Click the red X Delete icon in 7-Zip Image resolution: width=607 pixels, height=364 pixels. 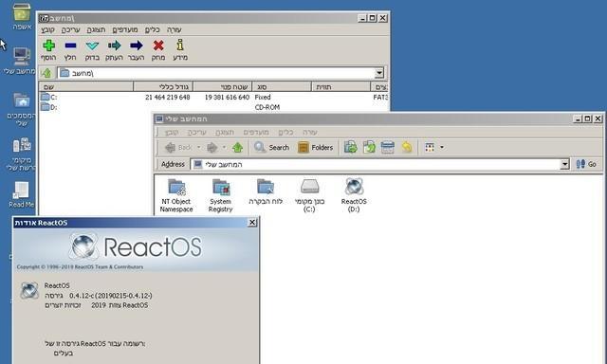pyautogui.click(x=158, y=45)
